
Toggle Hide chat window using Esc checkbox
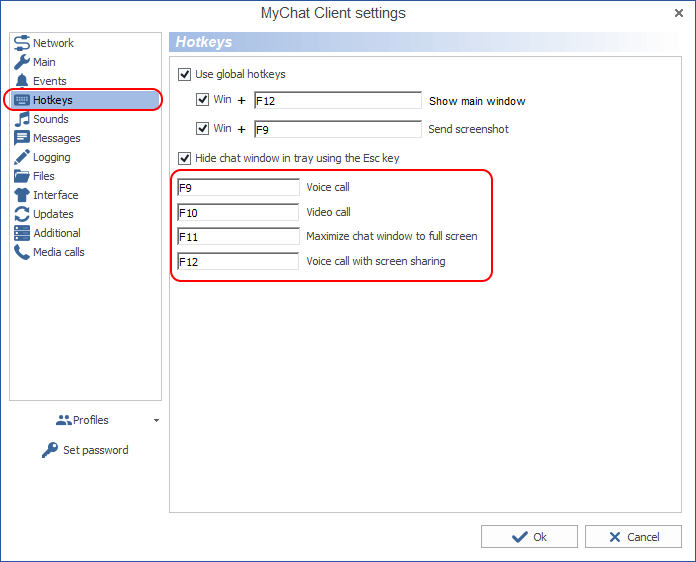click(184, 158)
